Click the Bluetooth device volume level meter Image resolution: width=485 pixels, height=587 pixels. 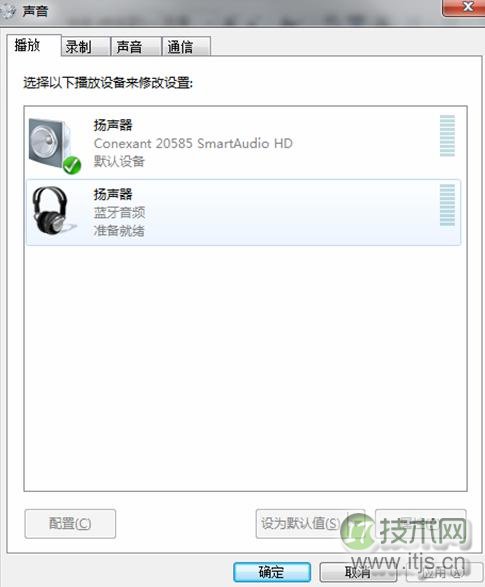click(x=447, y=205)
